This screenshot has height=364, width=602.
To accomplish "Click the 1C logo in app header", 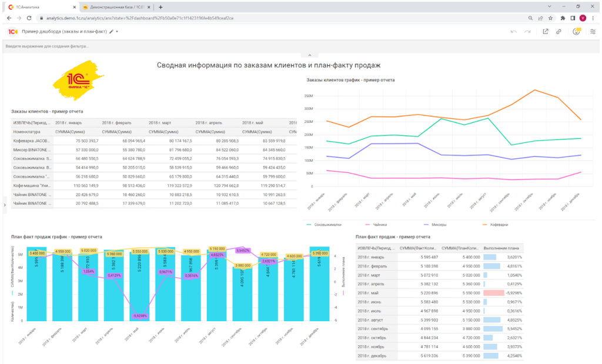I will tap(13, 32).
